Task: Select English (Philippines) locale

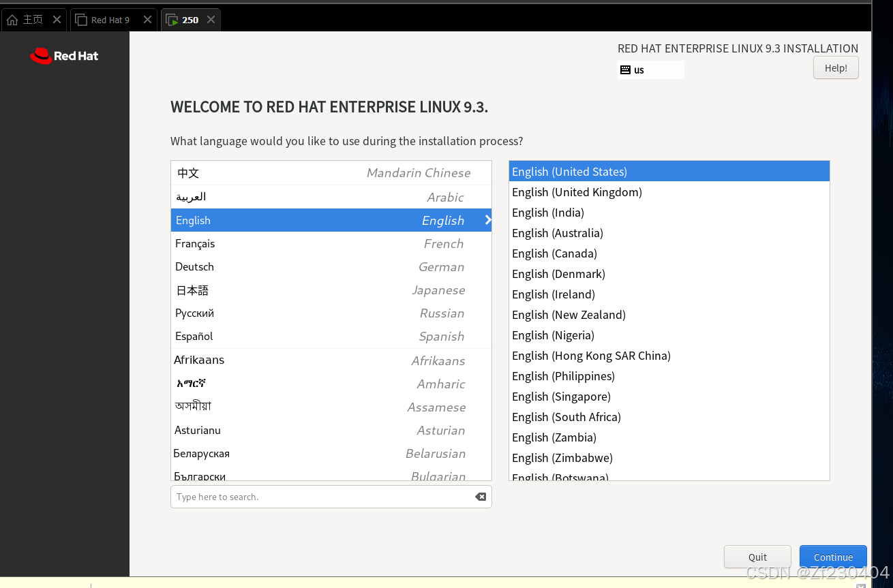Action: pyautogui.click(x=669, y=376)
